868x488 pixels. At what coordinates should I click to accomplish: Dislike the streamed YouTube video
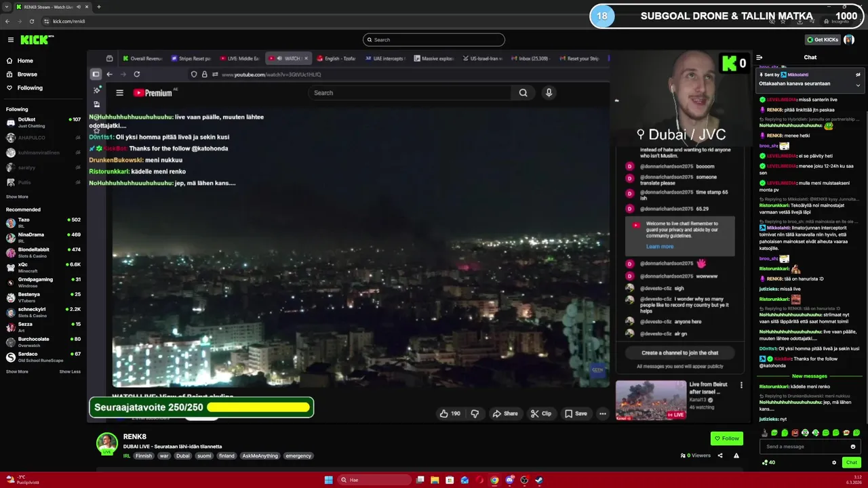tap(475, 413)
